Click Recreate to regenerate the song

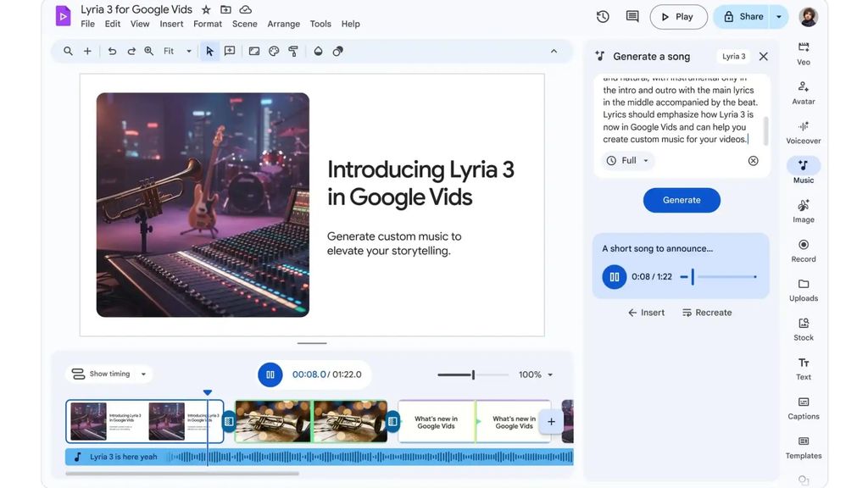[706, 313]
